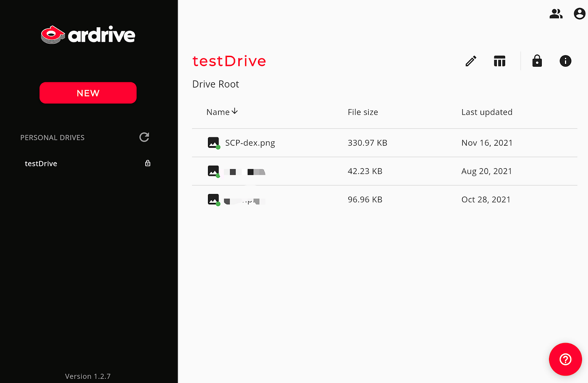Click the 42.23 KB size cell
Image resolution: width=588 pixels, height=383 pixels.
[x=365, y=171]
